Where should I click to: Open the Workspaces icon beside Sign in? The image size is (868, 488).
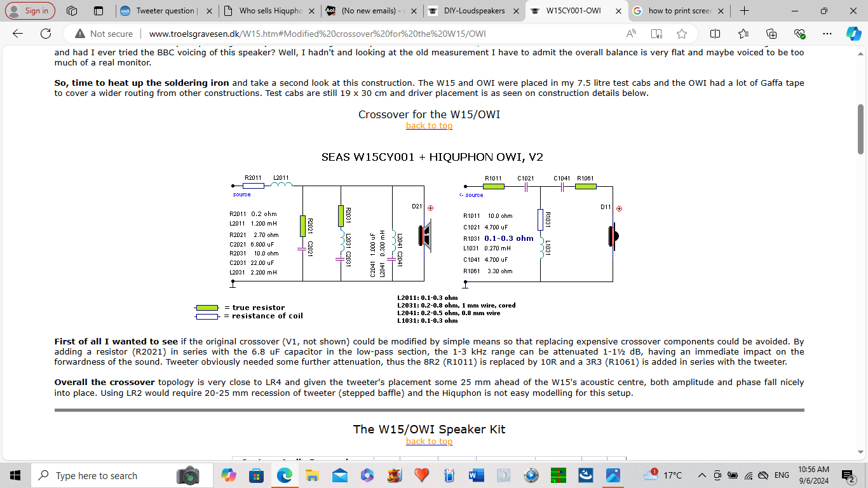pos(72,11)
